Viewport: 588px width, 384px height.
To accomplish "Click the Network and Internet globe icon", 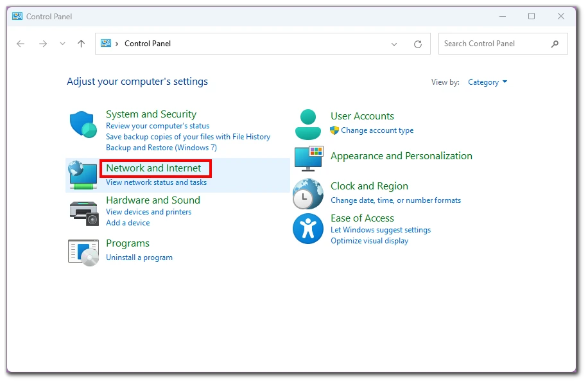I will [83, 175].
